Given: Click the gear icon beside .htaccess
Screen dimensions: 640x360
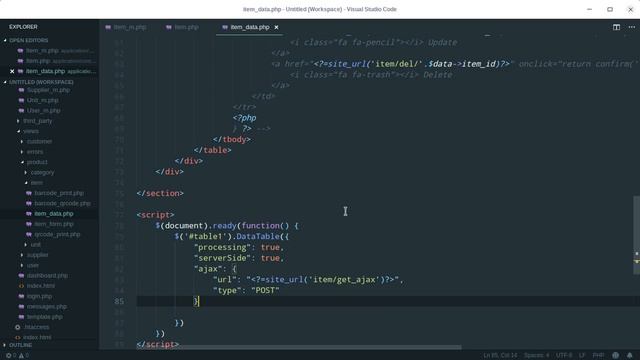Looking at the screenshot, I should coord(18,327).
